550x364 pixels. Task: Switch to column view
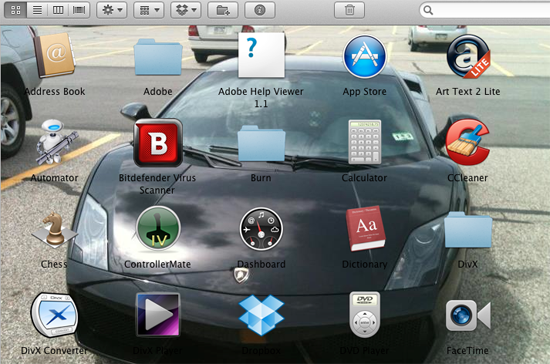[58, 10]
